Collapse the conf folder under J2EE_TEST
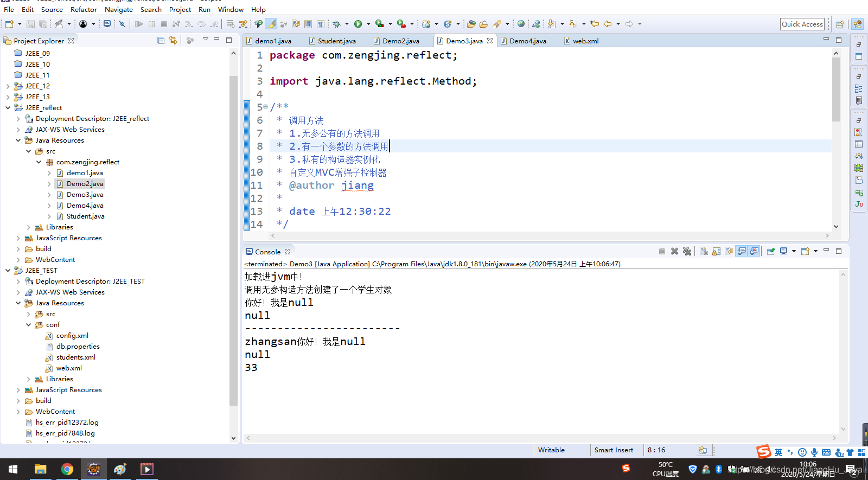The width and height of the screenshot is (868, 480). [29, 325]
